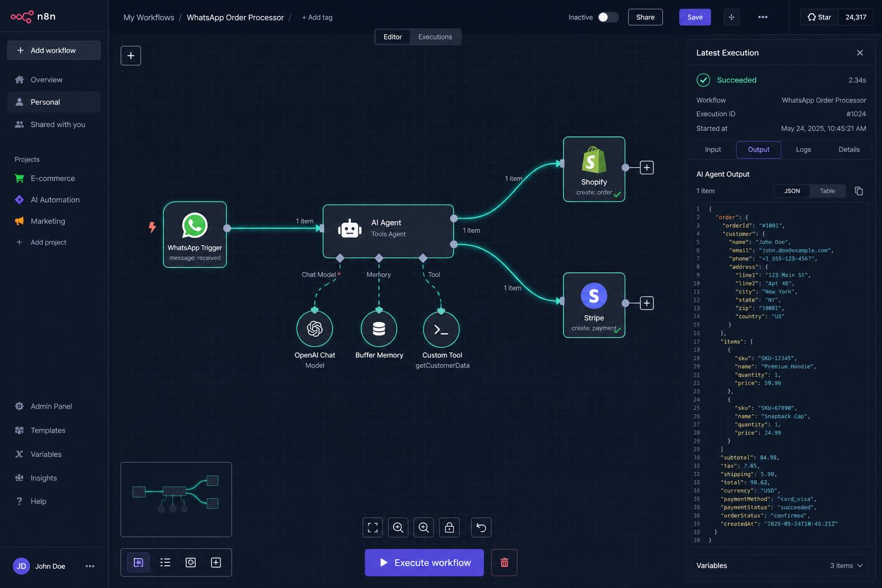Open the Marketing project megaphone icon
This screenshot has width=882, height=588.
(x=20, y=221)
